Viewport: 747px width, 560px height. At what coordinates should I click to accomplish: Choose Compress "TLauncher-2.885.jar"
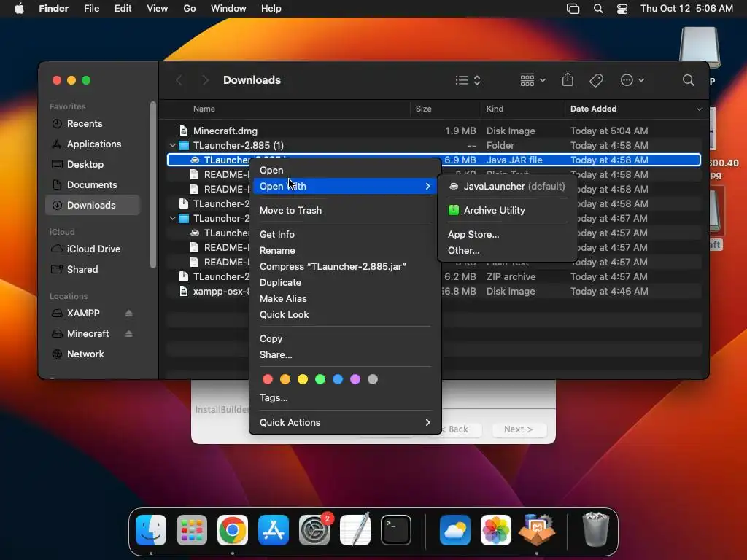click(344, 267)
